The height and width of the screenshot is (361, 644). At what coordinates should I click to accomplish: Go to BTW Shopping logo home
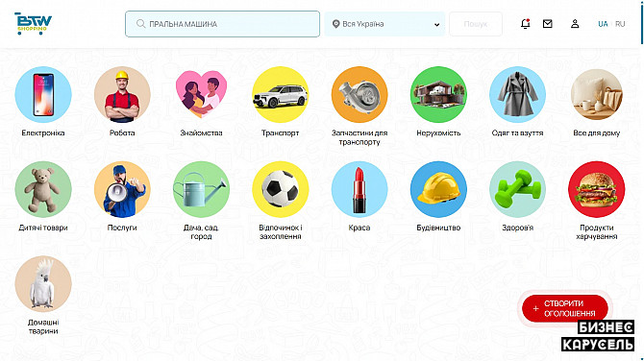(x=33, y=23)
